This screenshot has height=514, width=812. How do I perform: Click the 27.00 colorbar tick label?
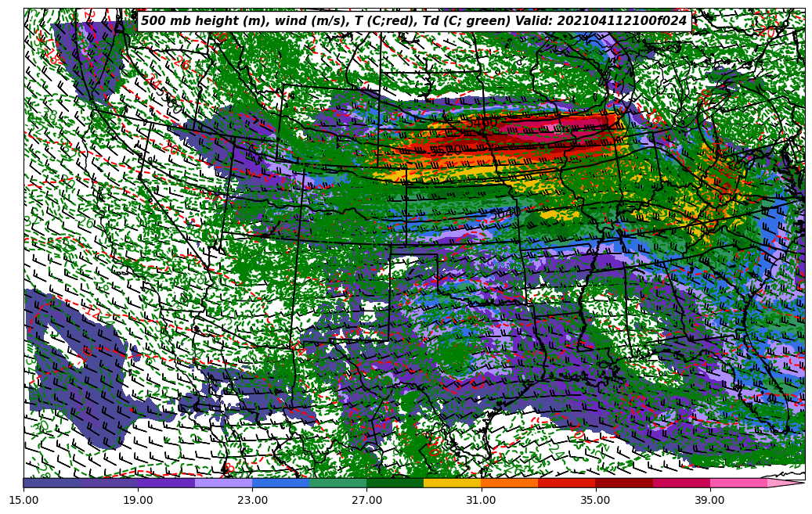pos(366,500)
